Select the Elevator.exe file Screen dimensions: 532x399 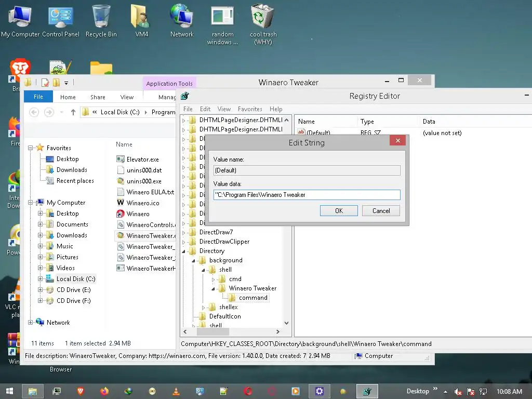click(138, 159)
